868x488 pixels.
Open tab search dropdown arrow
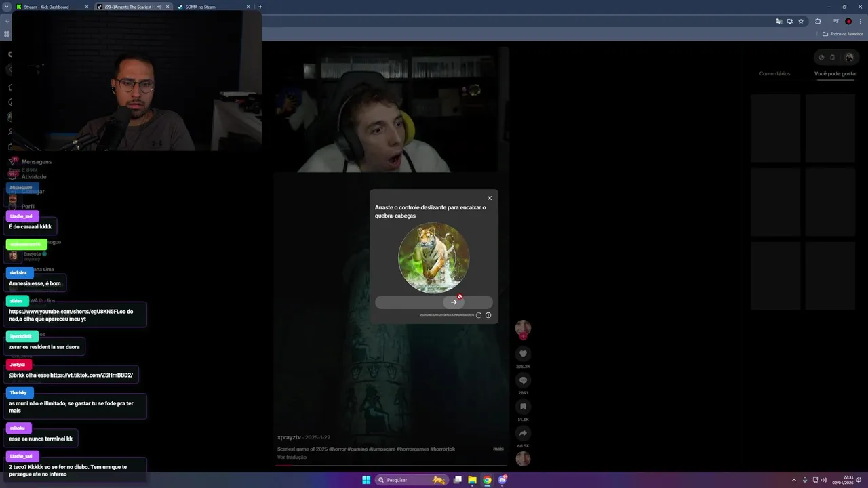click(x=7, y=7)
